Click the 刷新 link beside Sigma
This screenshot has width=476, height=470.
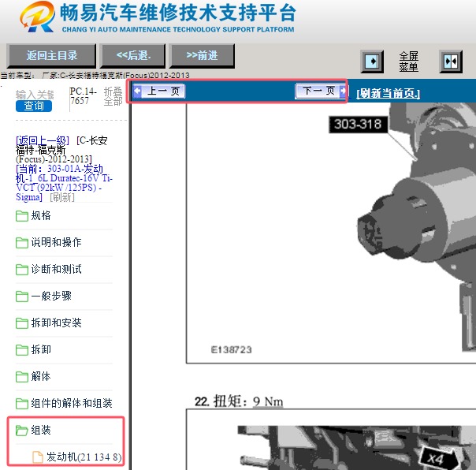(x=62, y=197)
